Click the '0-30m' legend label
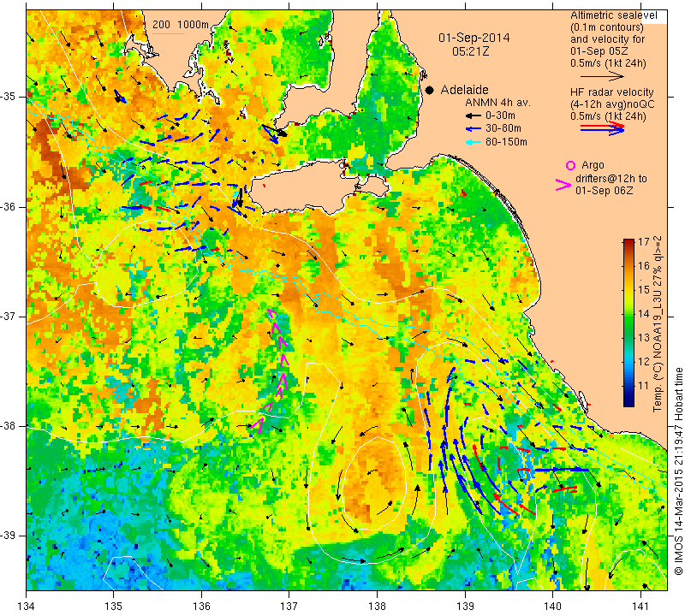685x616 pixels. point(500,115)
